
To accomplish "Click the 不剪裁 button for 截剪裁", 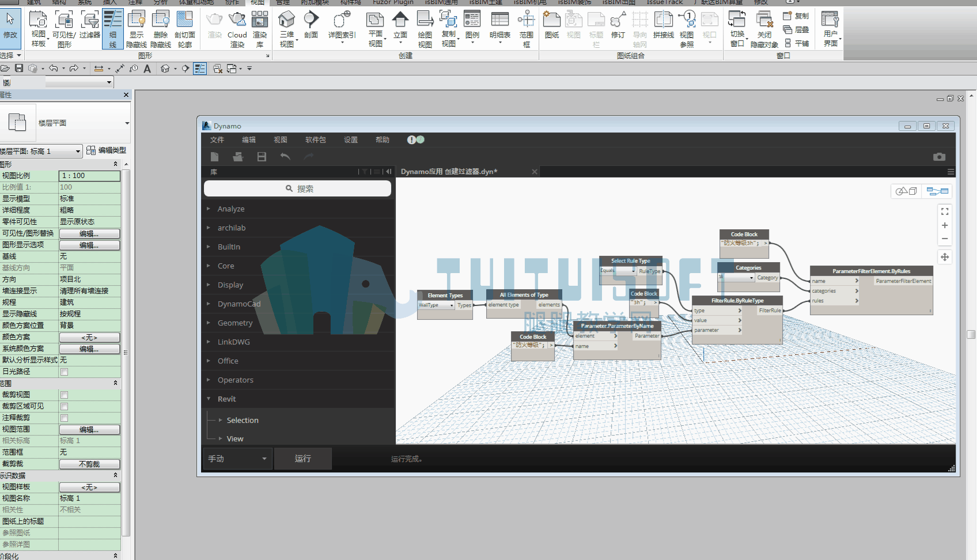I will pyautogui.click(x=89, y=464).
